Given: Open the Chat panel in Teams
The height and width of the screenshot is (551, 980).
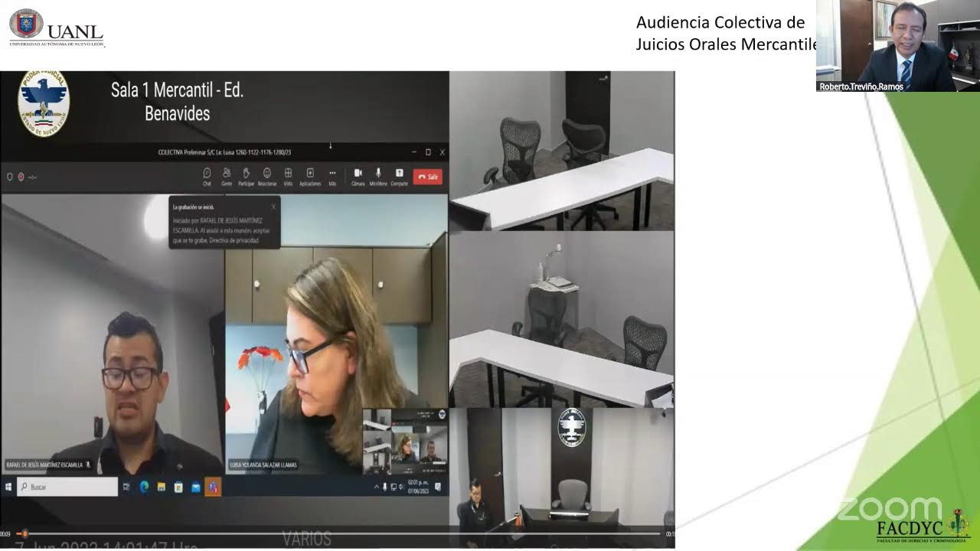Looking at the screenshot, I should 207,176.
